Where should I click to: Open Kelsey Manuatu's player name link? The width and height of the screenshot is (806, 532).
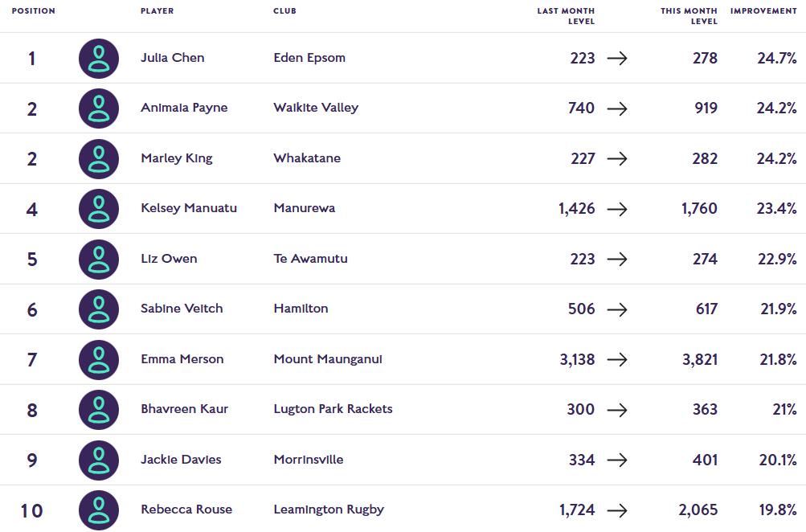click(189, 208)
